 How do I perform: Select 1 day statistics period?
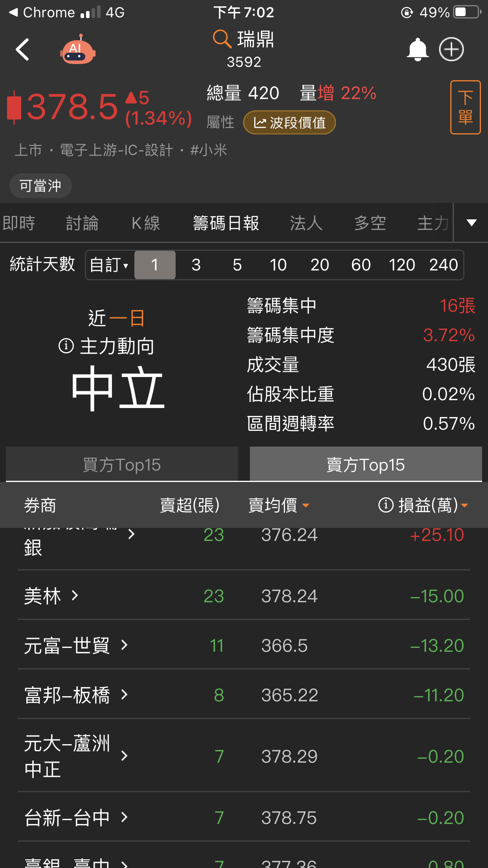[155, 265]
